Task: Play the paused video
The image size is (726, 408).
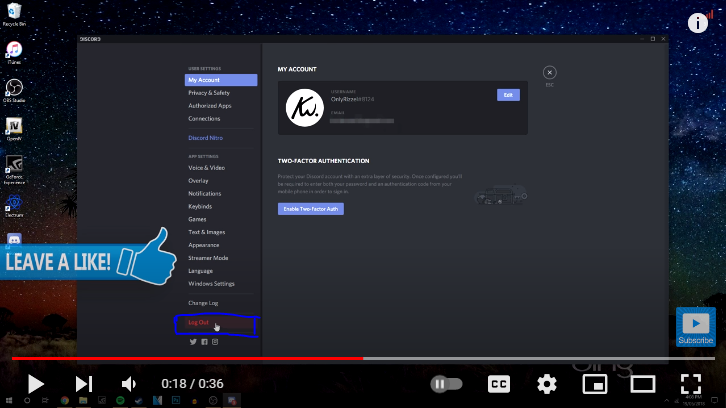Action: [35, 384]
